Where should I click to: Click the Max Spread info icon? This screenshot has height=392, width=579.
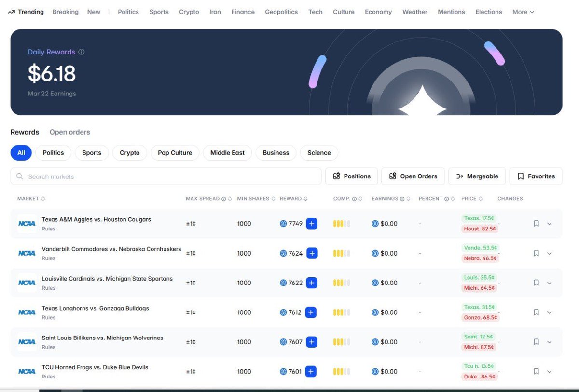223,199
